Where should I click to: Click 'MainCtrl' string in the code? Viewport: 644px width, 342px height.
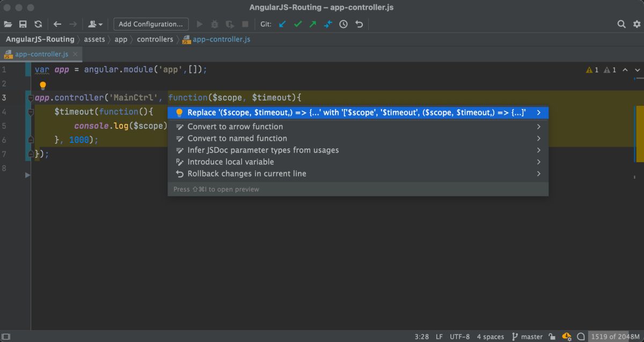(133, 98)
